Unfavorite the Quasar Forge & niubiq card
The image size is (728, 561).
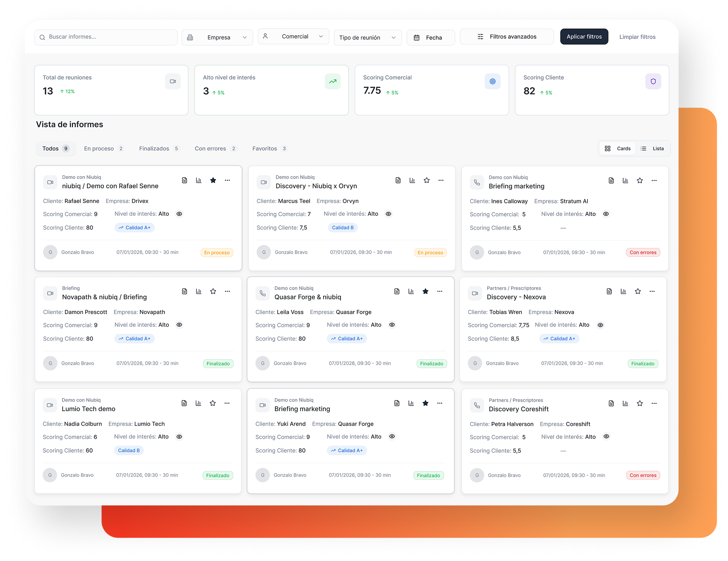[x=425, y=291]
